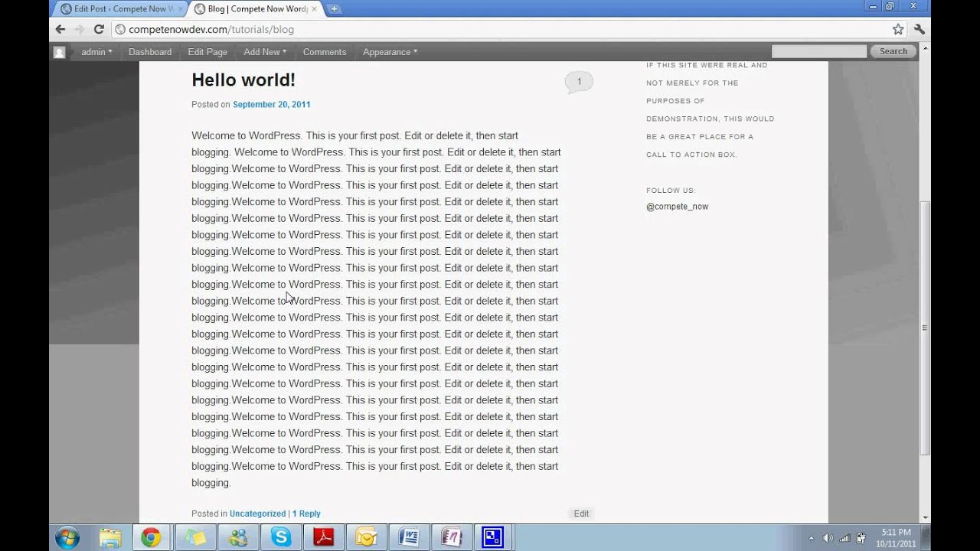The height and width of the screenshot is (551, 980).
Task: Open the Windows Start menu orb
Action: coord(67,537)
